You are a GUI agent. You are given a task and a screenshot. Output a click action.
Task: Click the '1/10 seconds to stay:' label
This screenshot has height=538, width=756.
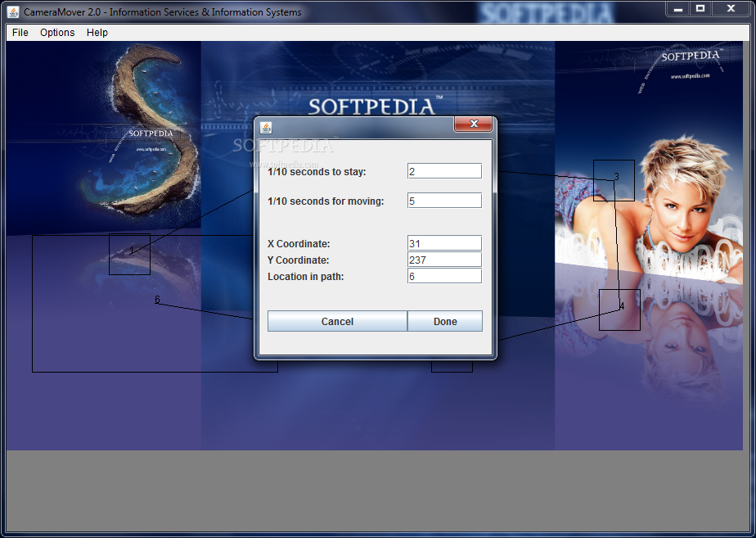317,172
